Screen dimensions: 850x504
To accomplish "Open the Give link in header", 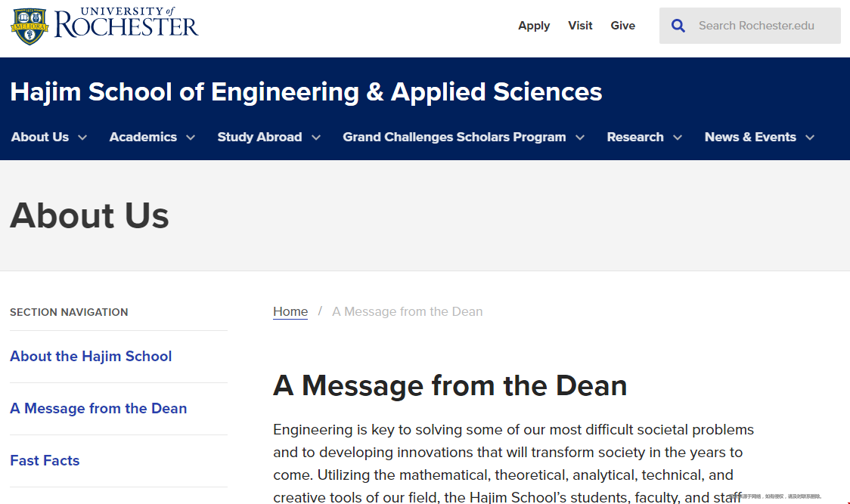I will coord(622,26).
